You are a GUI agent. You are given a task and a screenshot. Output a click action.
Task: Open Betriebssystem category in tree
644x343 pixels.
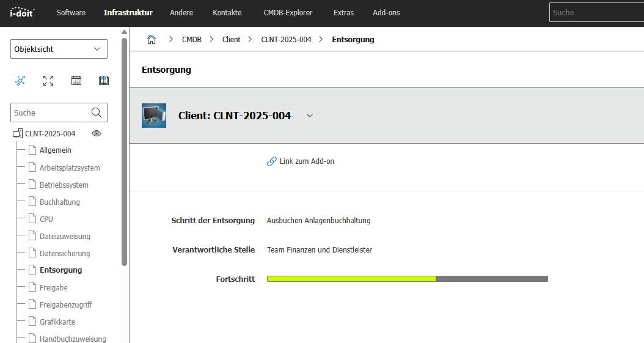click(64, 185)
